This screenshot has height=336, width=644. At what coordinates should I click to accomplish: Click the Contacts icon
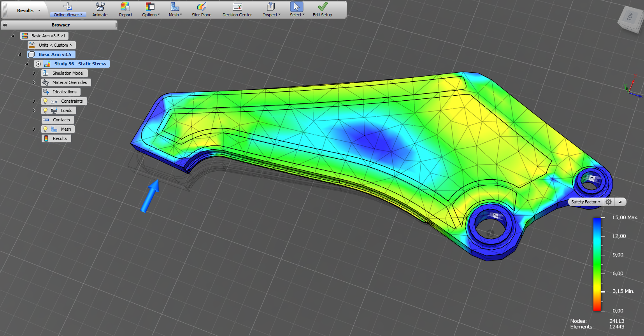46,120
